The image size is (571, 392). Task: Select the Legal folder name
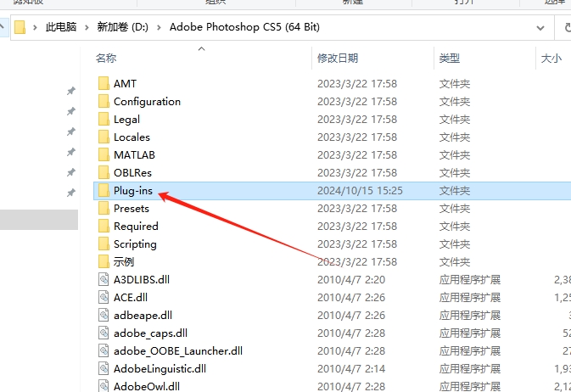coord(126,120)
